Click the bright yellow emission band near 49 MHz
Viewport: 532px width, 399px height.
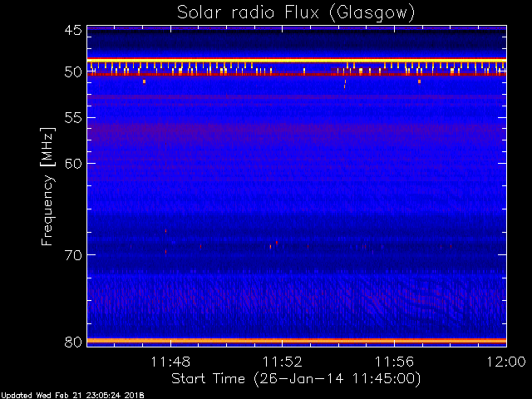(x=297, y=61)
